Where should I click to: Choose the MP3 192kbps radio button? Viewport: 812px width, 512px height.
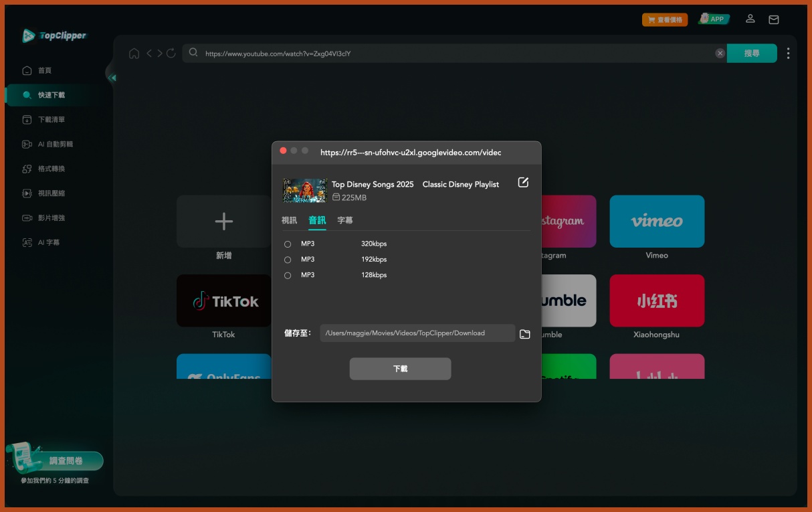pyautogui.click(x=288, y=260)
